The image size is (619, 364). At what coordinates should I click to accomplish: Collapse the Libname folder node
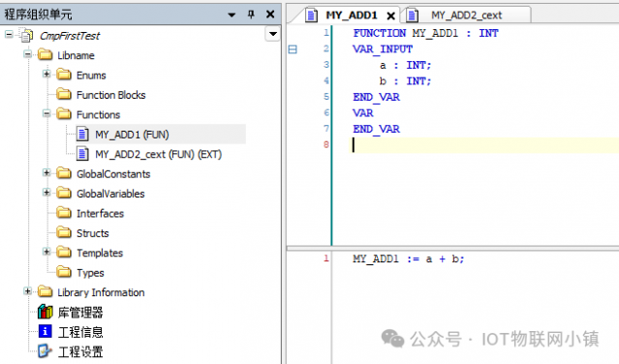(28, 54)
